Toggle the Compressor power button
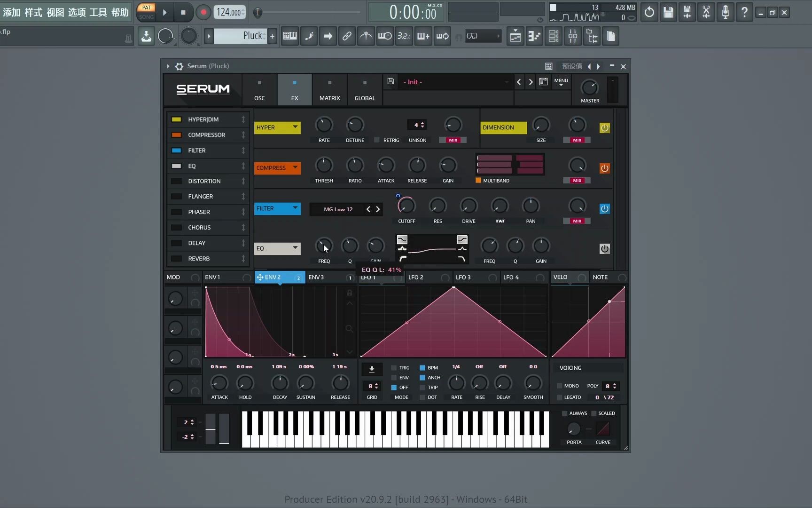The image size is (812, 508). click(x=605, y=168)
